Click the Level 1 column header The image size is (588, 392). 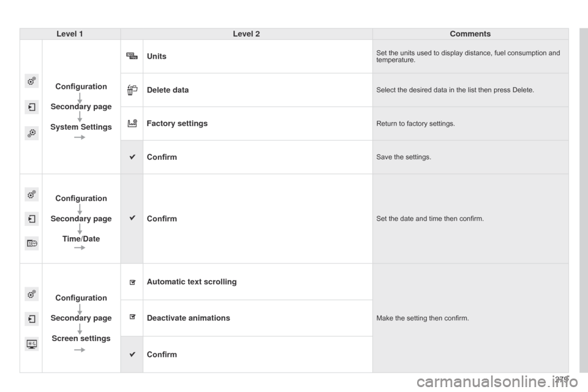(x=70, y=34)
